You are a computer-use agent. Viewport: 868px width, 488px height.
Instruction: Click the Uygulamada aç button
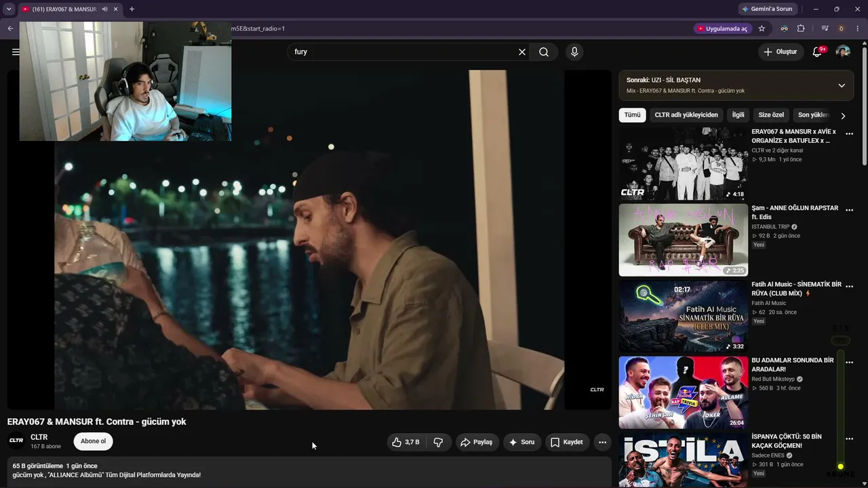point(722,28)
